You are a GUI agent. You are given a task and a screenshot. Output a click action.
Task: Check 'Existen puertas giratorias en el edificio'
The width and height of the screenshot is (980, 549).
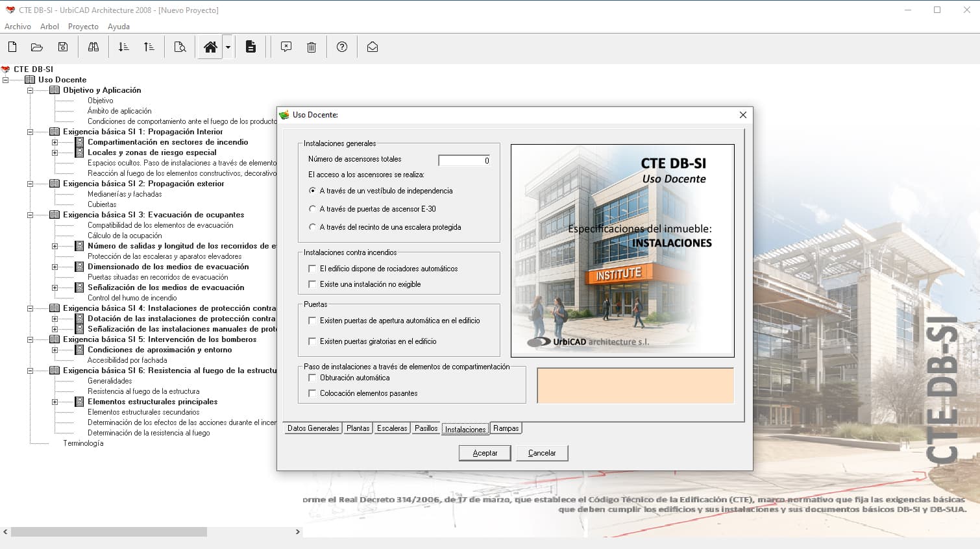312,341
